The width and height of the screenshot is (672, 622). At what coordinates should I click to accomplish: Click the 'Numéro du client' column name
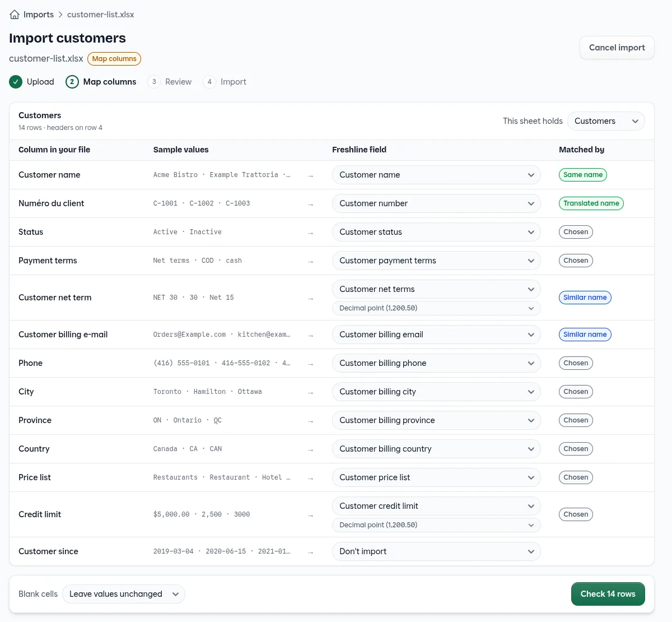pos(51,203)
